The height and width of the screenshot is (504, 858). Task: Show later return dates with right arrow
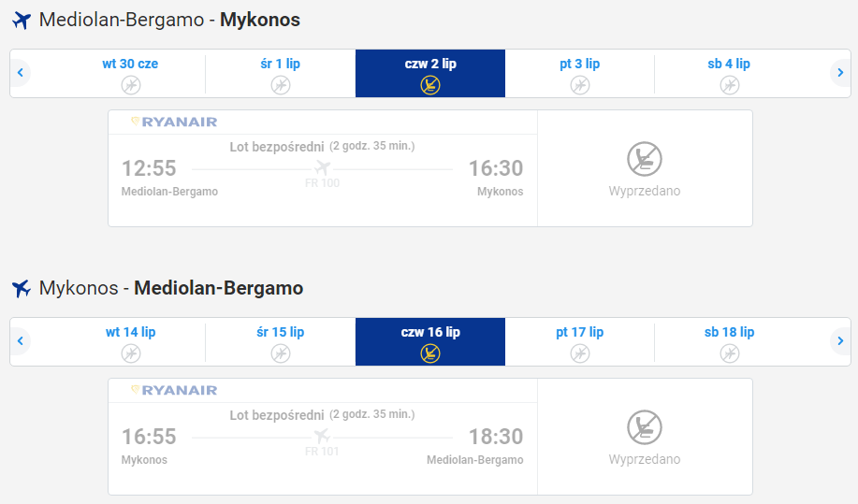(840, 341)
